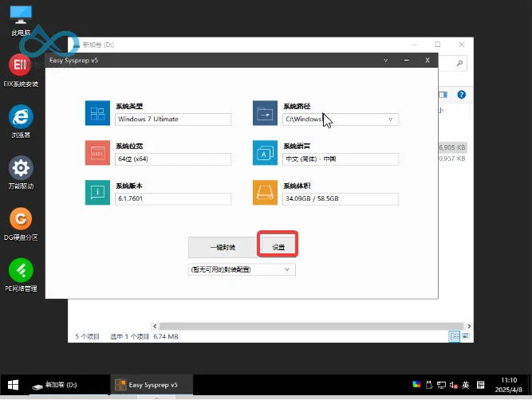Click the 34.09GB / 58.5GB size field
The image size is (532, 400).
coord(341,199)
